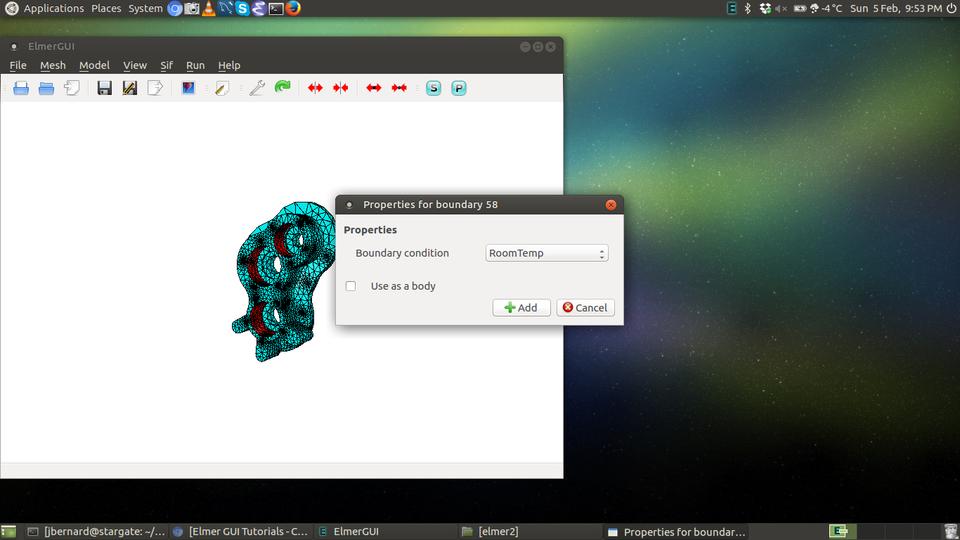Open the Model menu

click(x=94, y=65)
